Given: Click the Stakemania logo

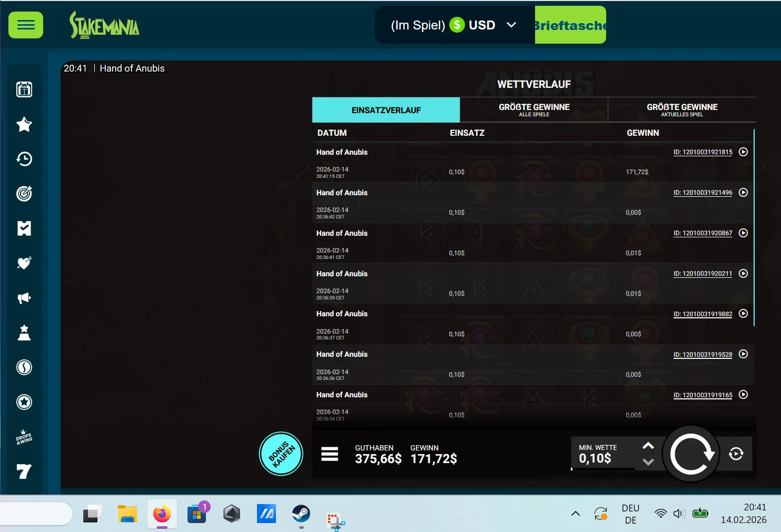Looking at the screenshot, I should (x=104, y=25).
